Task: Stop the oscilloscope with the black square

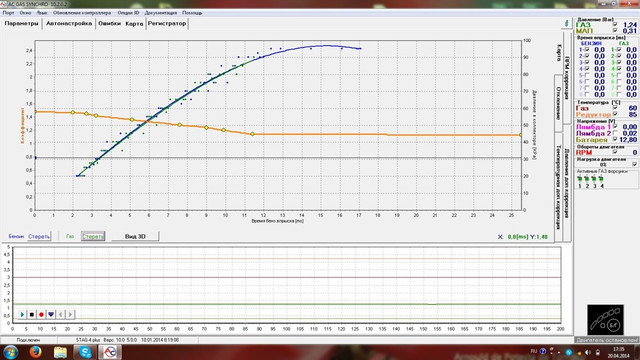Action: click(x=32, y=314)
